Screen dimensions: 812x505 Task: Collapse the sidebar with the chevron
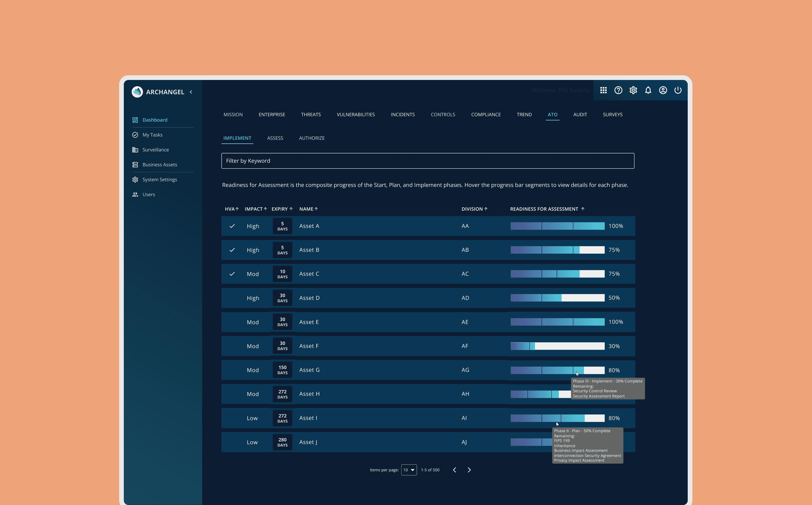click(x=191, y=92)
